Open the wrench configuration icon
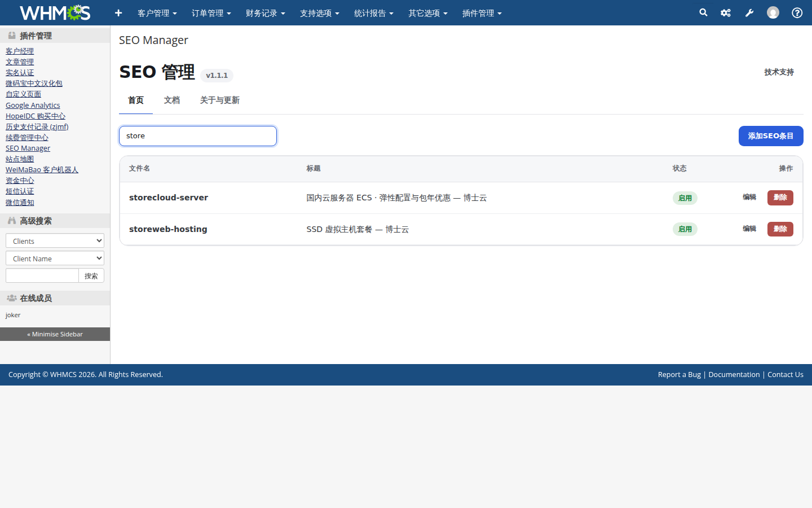 749,12
